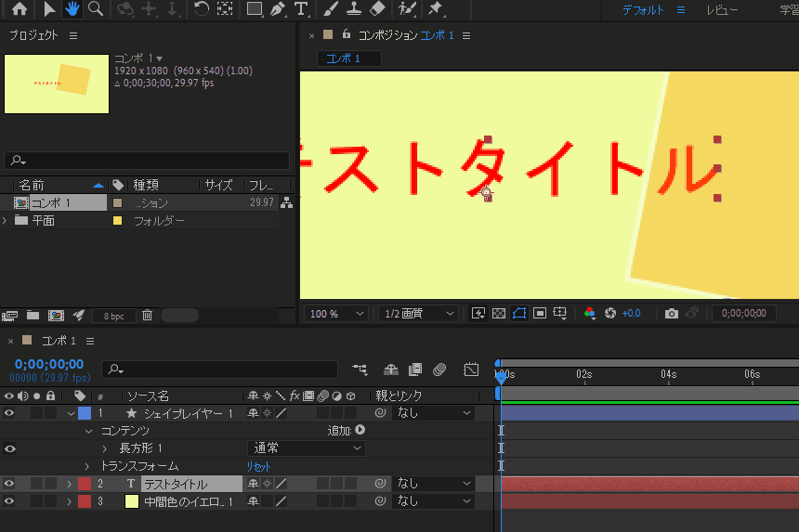Select the Selection arrow tool
The image size is (799, 532).
(x=49, y=8)
